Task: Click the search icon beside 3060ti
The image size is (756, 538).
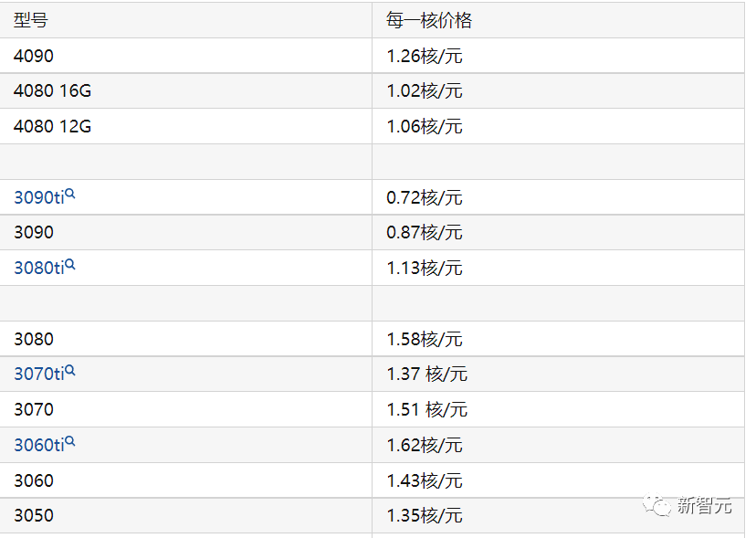Action: pos(70,442)
